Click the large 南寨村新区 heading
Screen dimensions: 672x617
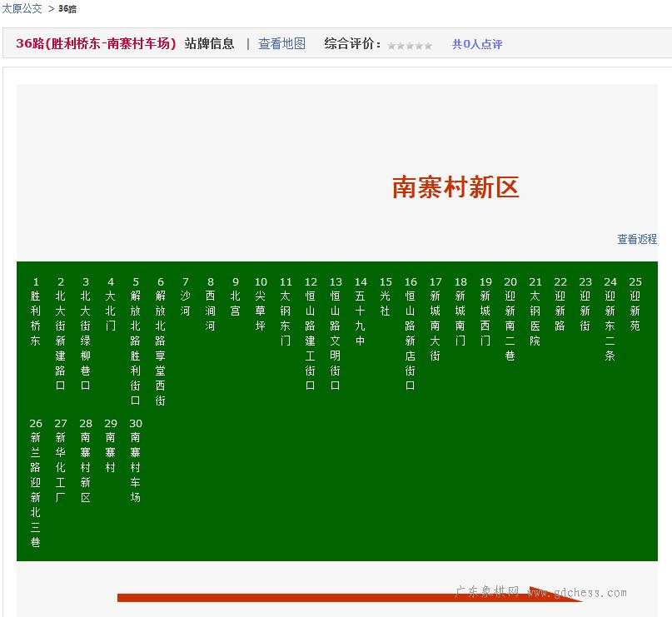(x=455, y=187)
